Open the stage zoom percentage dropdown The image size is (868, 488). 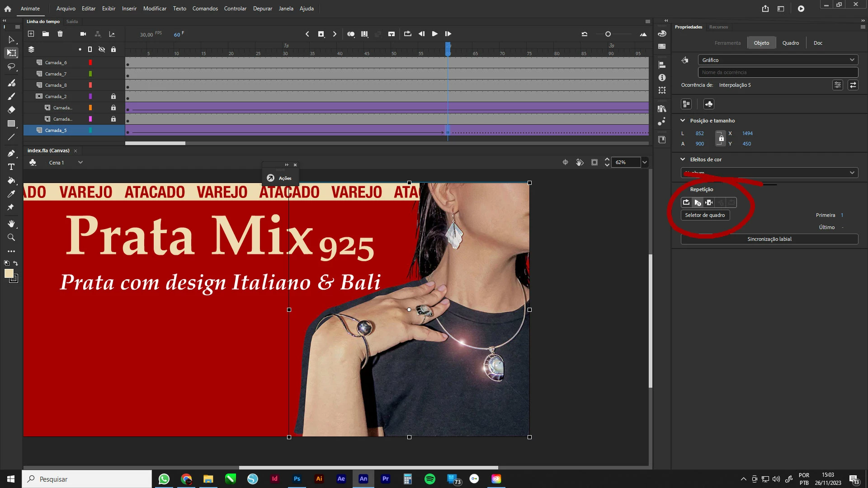(x=645, y=162)
